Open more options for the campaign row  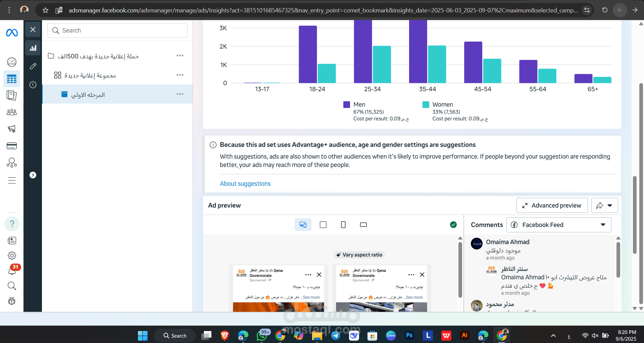pyautogui.click(x=180, y=56)
